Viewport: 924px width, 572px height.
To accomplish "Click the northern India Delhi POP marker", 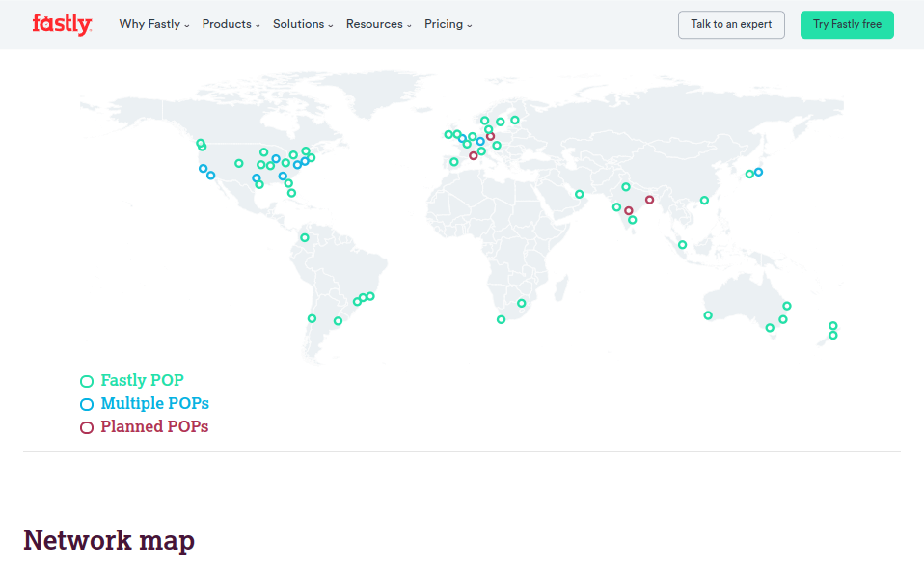I will coord(626,187).
